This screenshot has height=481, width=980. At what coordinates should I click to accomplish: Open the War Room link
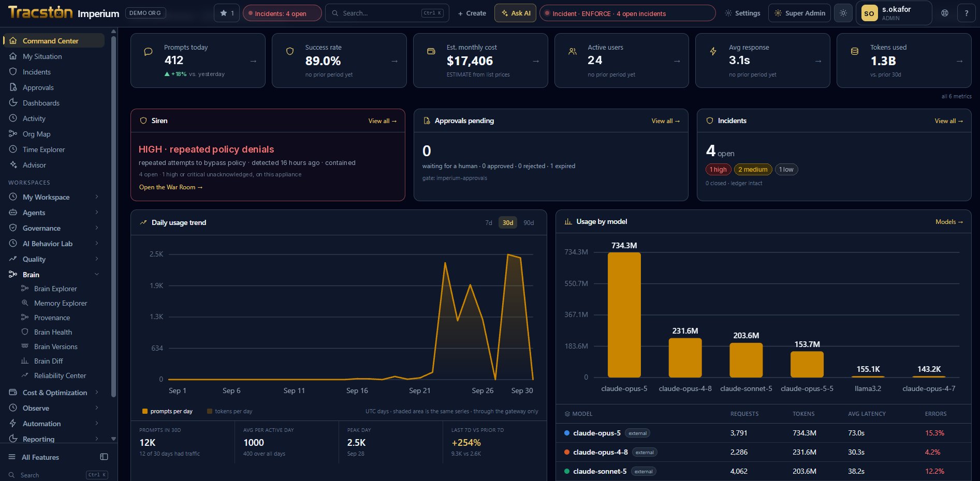171,187
